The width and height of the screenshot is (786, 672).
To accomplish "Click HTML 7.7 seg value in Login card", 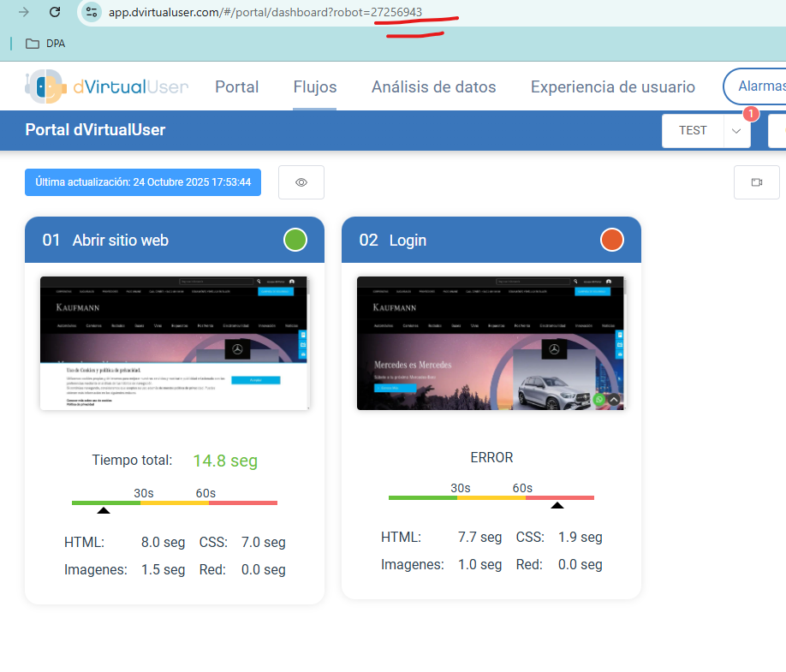I will [x=479, y=538].
